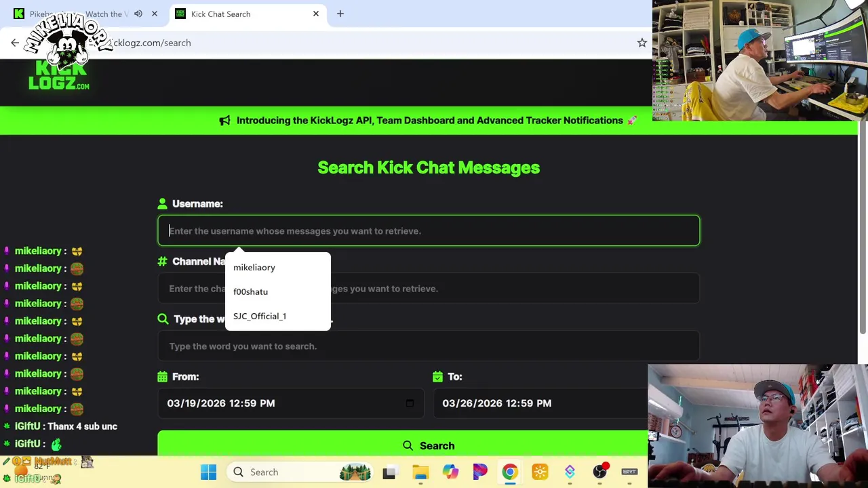Focus the Username input field
The image size is (868, 488).
tap(429, 230)
